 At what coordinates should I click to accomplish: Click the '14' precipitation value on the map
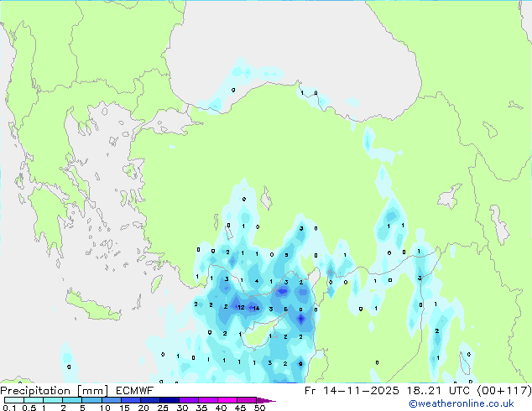tap(256, 308)
